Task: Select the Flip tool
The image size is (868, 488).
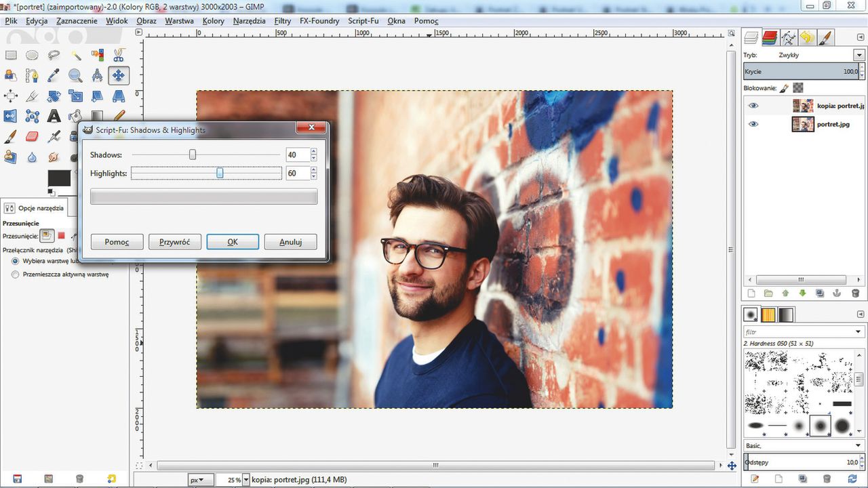Action: (11, 117)
